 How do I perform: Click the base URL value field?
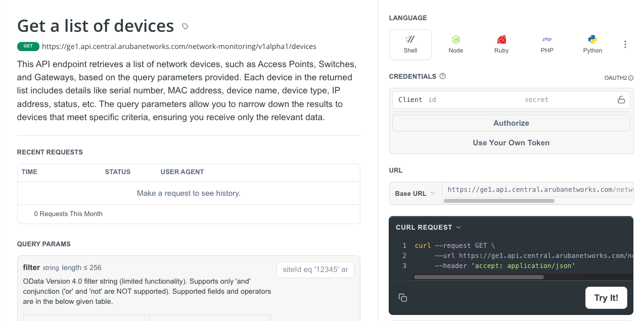pos(538,189)
